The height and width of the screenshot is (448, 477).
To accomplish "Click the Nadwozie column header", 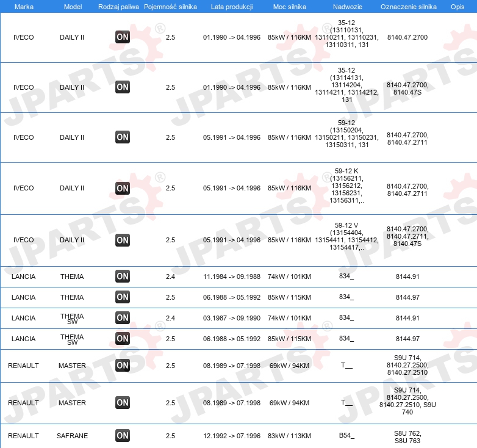I will (x=348, y=7).
